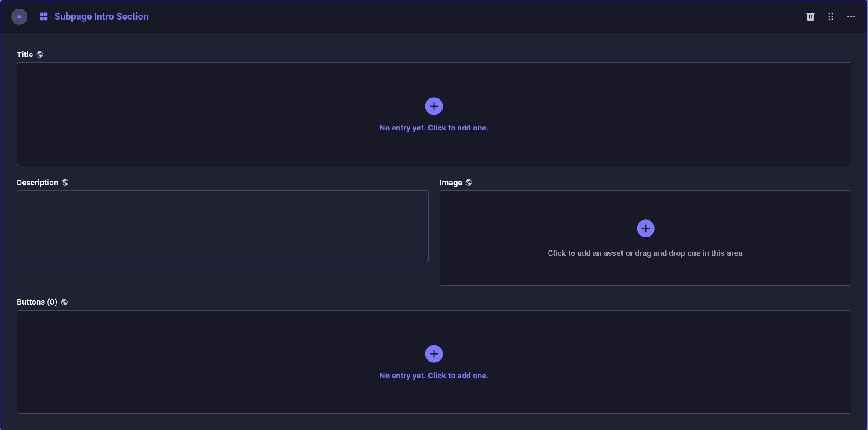Click the drag handle dots icon
This screenshot has width=868, height=430.
click(830, 17)
